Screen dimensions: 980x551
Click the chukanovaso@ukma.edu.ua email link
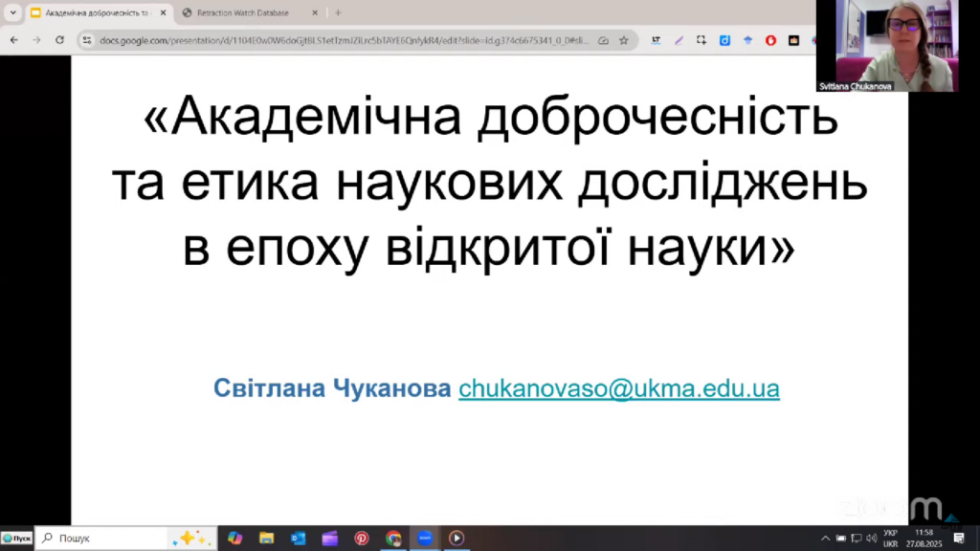click(618, 388)
